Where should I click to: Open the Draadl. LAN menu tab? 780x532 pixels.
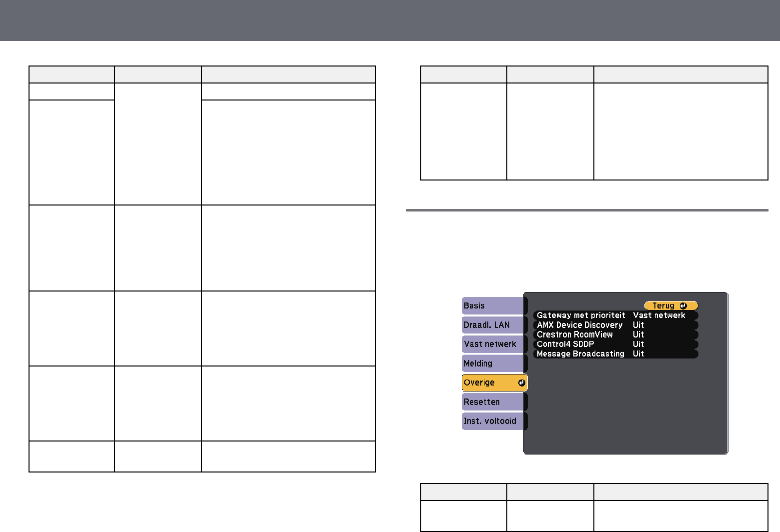[x=492, y=325]
